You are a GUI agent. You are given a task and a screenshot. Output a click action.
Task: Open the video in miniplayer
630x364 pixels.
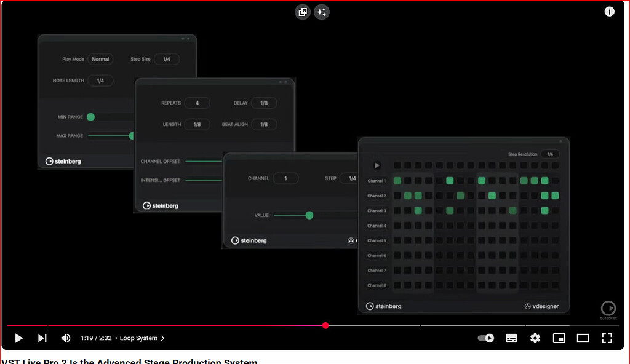pos(560,338)
